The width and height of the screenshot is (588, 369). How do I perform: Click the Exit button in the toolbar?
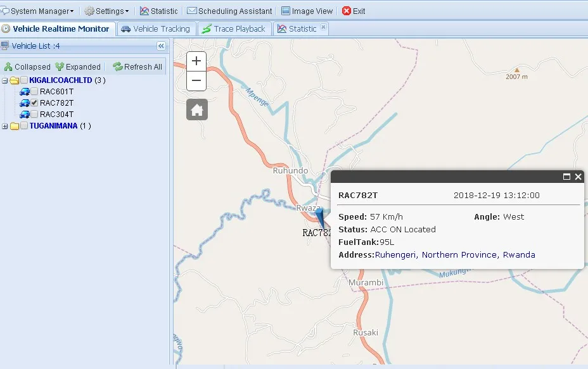coord(354,11)
